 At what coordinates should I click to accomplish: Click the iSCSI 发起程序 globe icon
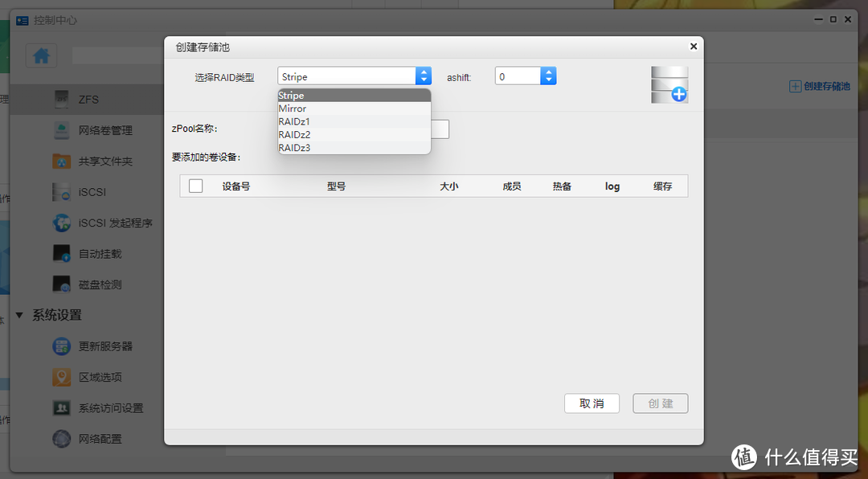coord(61,223)
